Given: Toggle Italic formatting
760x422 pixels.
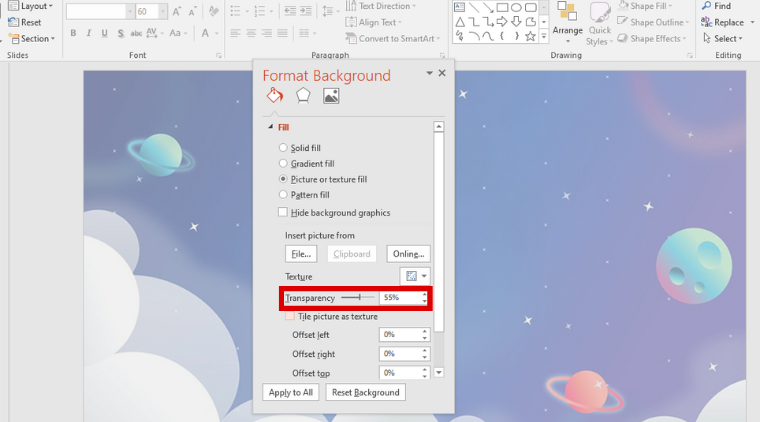Looking at the screenshot, I should [89, 33].
